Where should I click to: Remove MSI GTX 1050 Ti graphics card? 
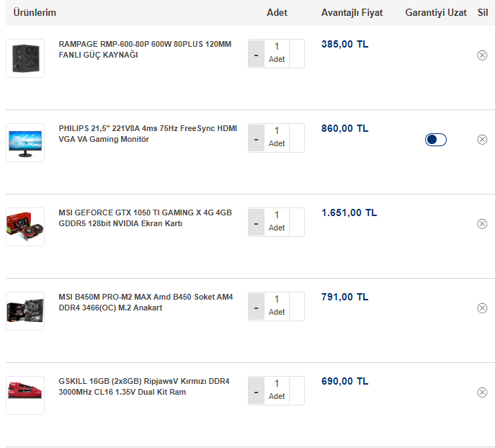(482, 224)
